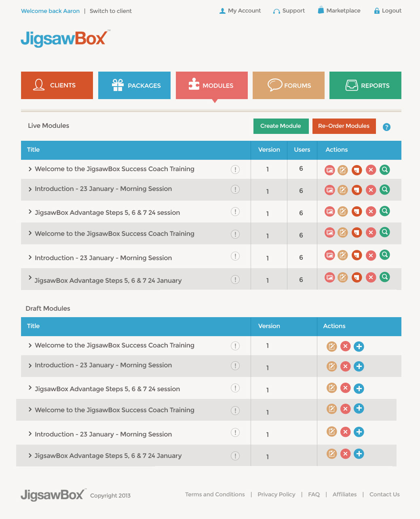Edit draft module 'Steps 5, 6 & 7 24 session' via pencil icon

[331, 388]
